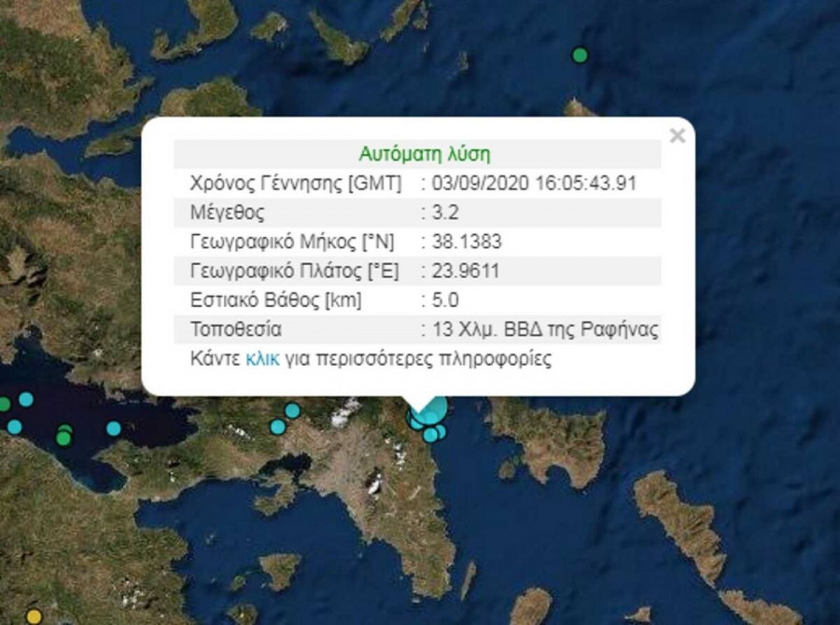The image size is (840, 625).
Task: Select the green double marker in the gulf
Action: click(63, 436)
